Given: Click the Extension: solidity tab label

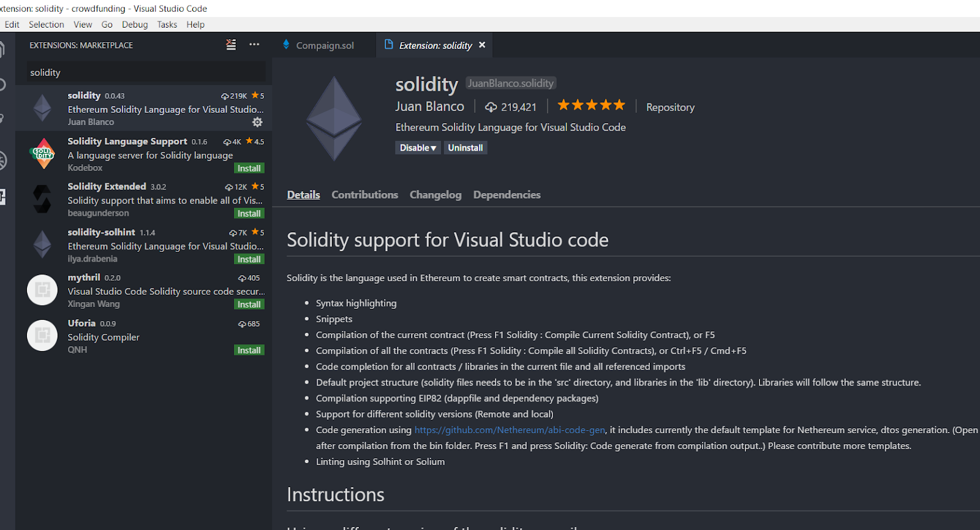Looking at the screenshot, I should point(435,45).
